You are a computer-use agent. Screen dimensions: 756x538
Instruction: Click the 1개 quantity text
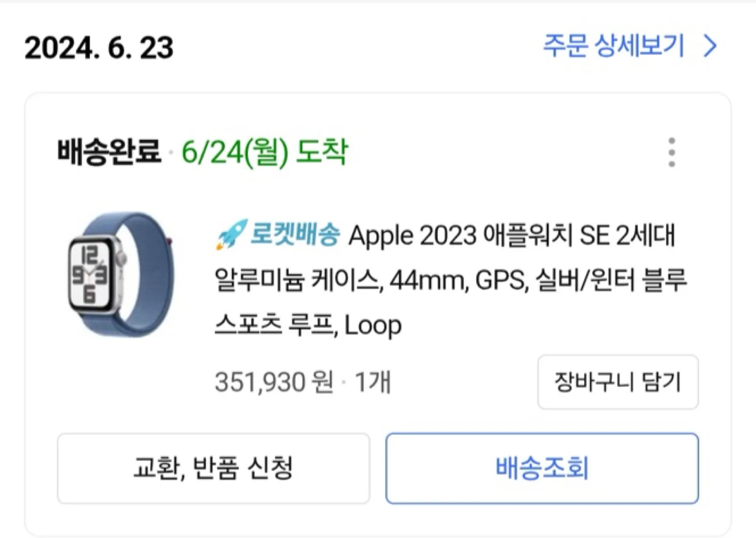(372, 382)
